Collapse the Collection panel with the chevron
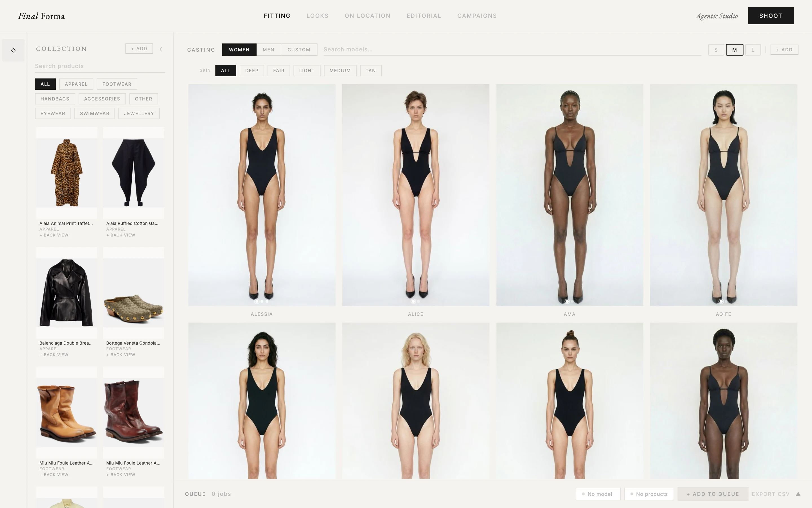The width and height of the screenshot is (812, 508). pos(161,49)
